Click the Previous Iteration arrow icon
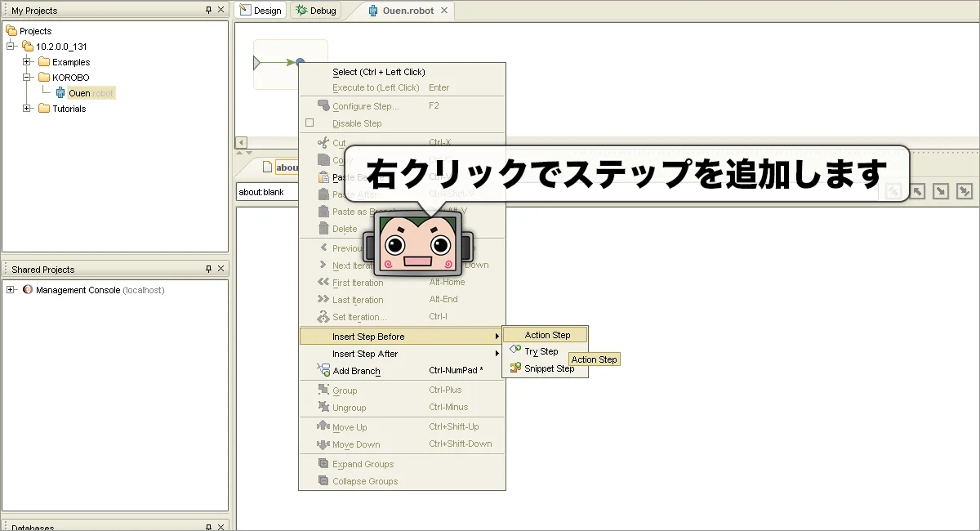This screenshot has width=980, height=531. [323, 248]
